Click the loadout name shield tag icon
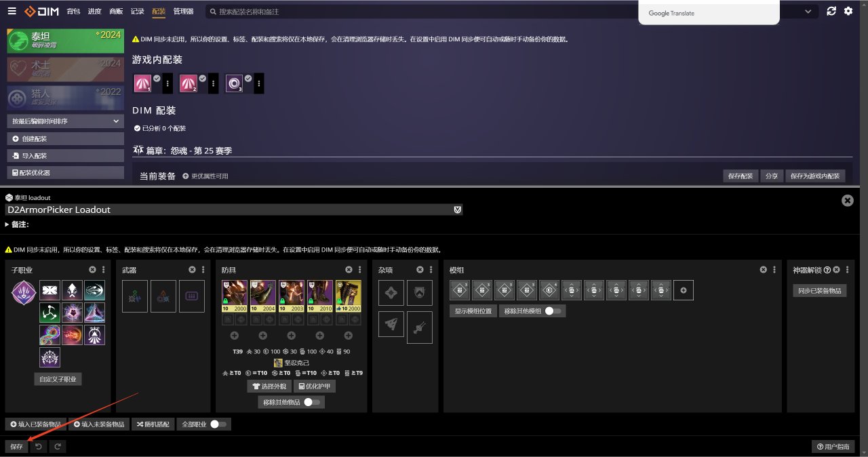868x457 pixels. coord(458,210)
